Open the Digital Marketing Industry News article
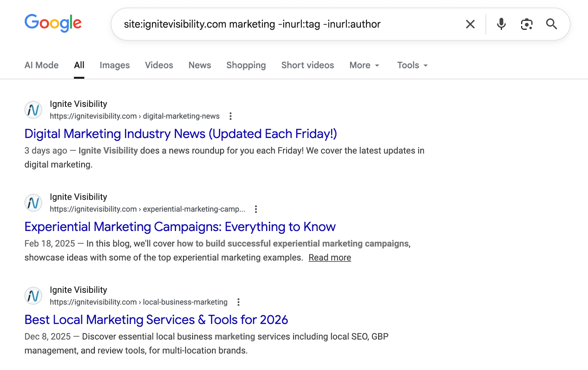588x370 pixels. point(180,134)
